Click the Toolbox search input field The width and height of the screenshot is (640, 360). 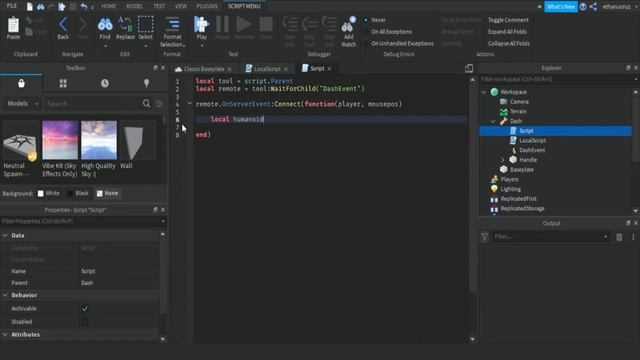(92, 104)
